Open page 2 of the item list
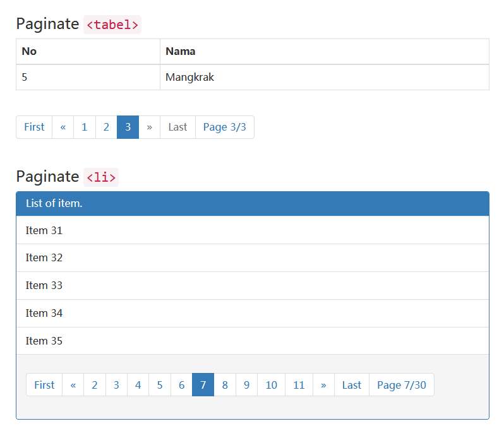Screen dimensions: 504x431 click(94, 385)
